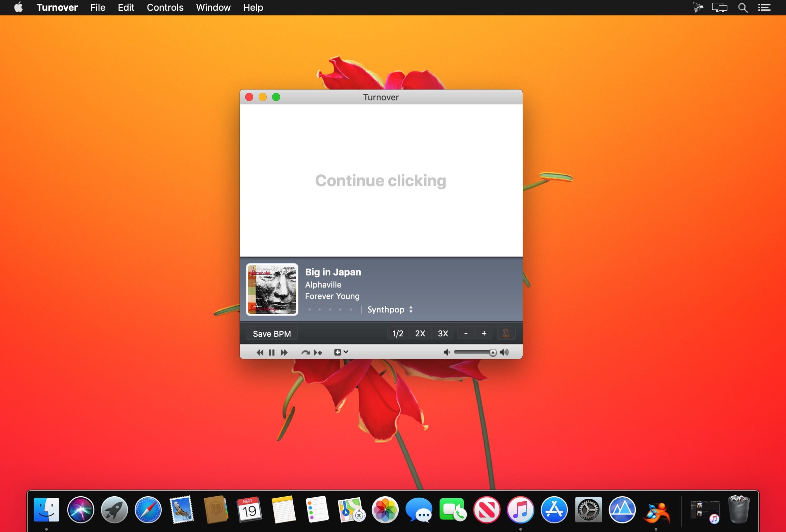Open Launchpad from the Dock

pos(114,510)
